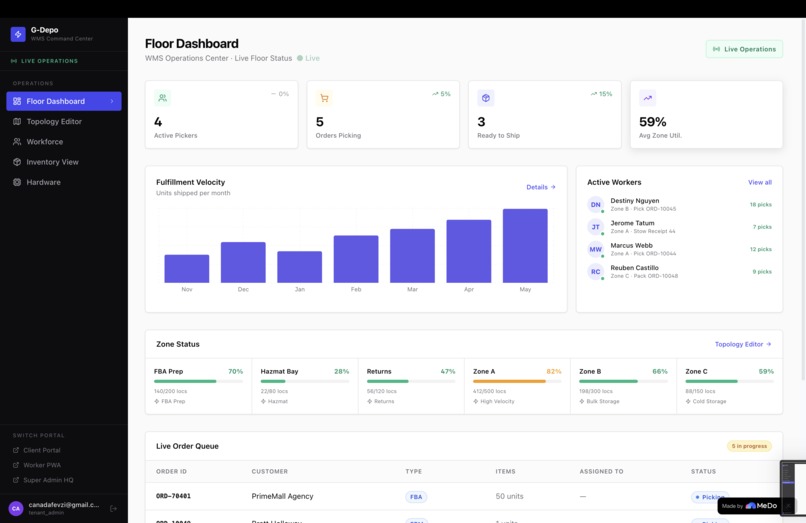This screenshot has height=523, width=806.
Task: Click the logout icon beside the email
Action: 114,508
